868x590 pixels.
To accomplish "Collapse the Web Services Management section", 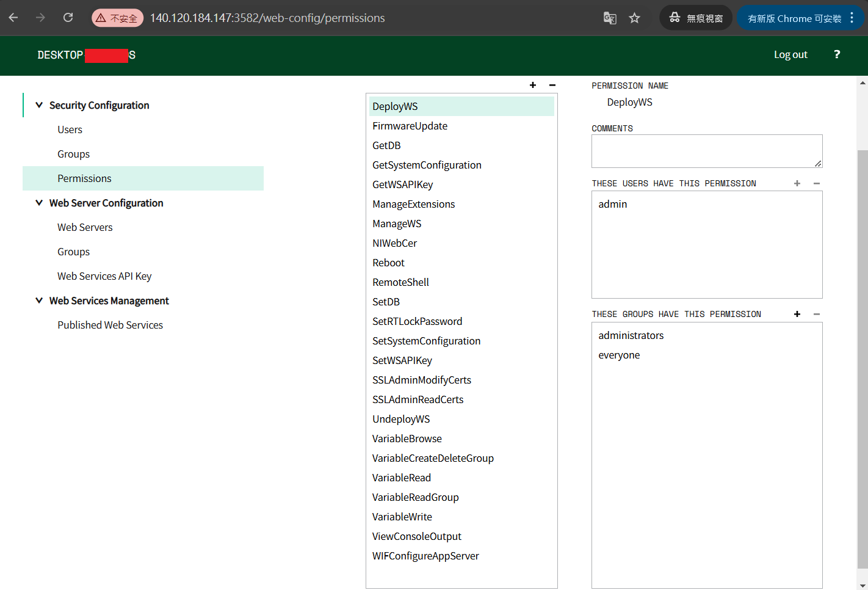I will point(39,300).
